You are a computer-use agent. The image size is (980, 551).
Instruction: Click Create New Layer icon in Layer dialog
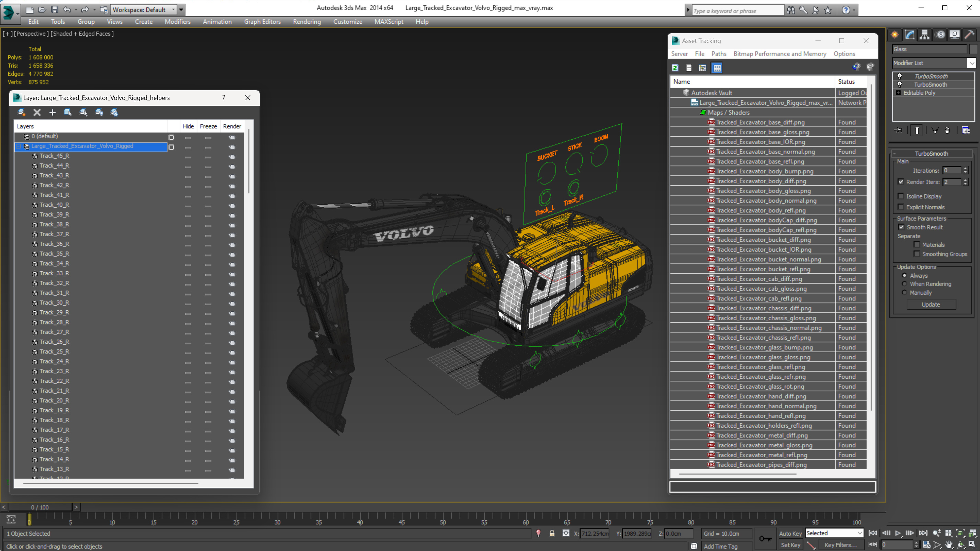click(x=21, y=112)
